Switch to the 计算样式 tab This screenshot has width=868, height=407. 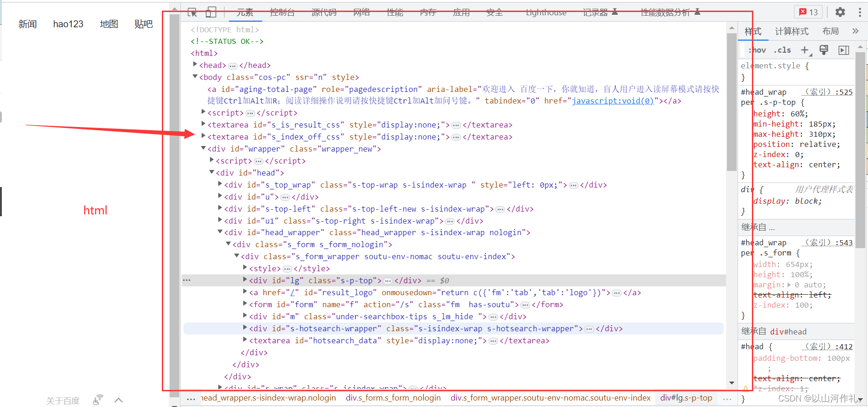click(792, 31)
